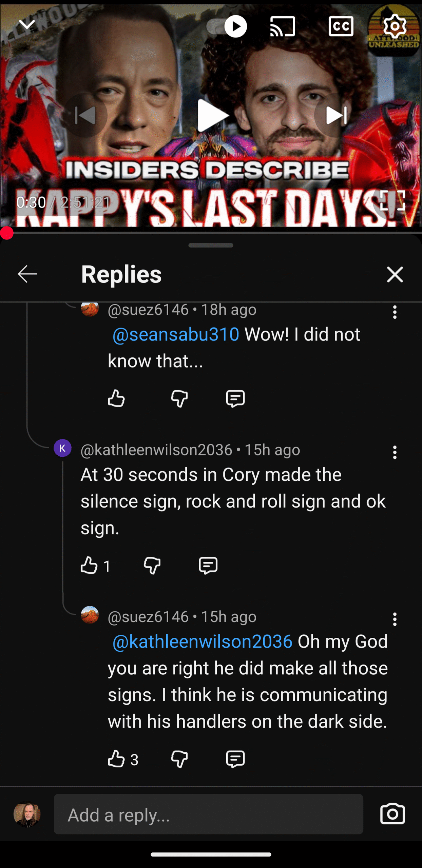
Task: Collapse the video player with the down chevron
Action: (x=26, y=24)
